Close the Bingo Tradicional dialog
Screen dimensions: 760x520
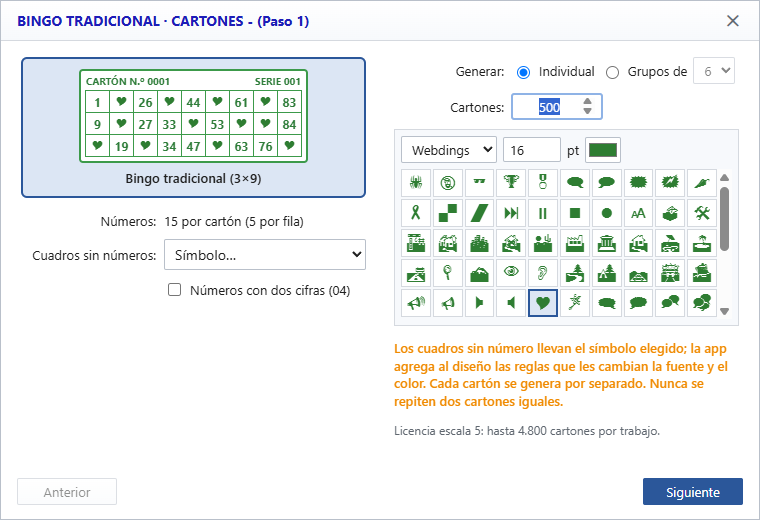(x=733, y=21)
